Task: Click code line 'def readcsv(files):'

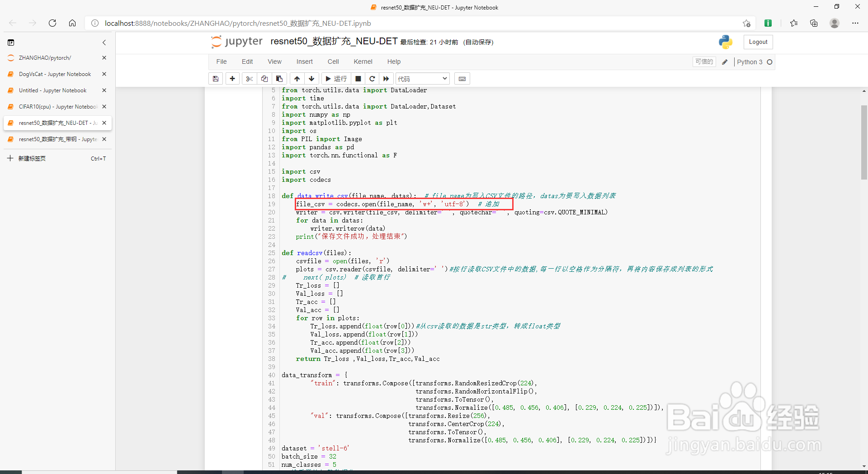Action: point(316,253)
